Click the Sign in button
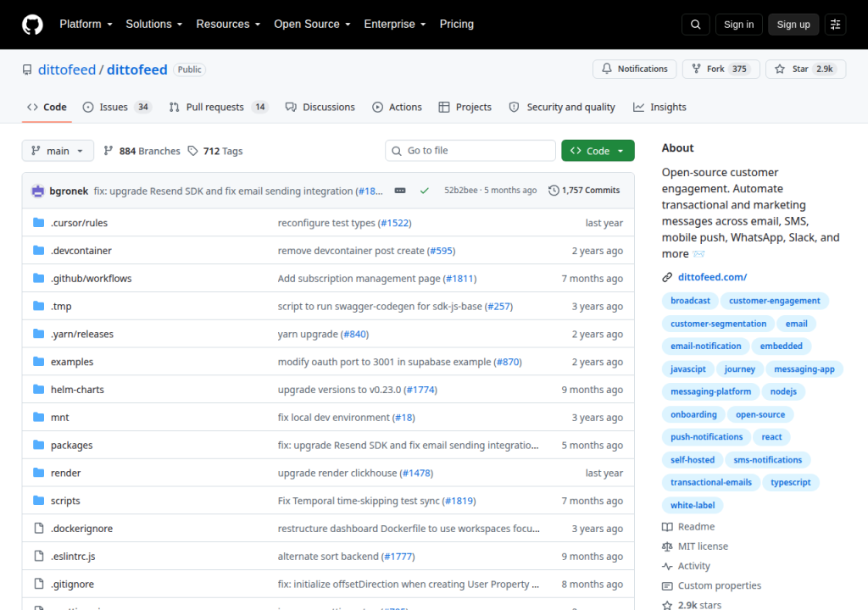868x610 pixels. tap(738, 25)
